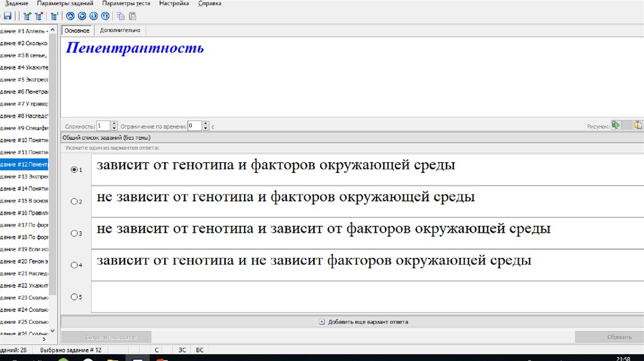Select radio button for answer option 3

coord(74,233)
